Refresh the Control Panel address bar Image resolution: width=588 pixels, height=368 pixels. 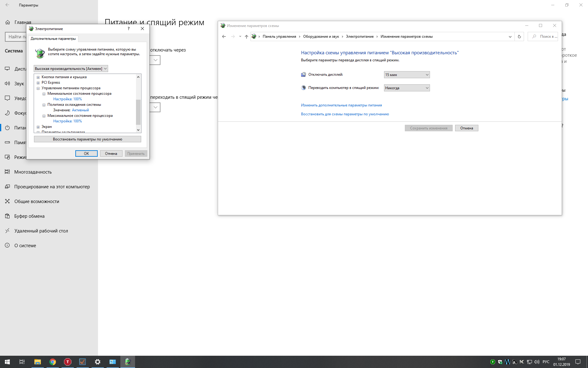coord(519,36)
